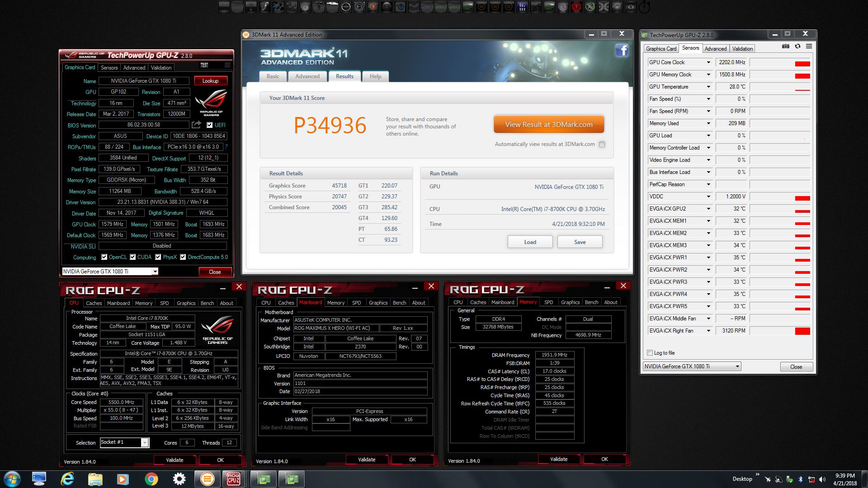Click View Result at 3DMark.com button

(x=548, y=125)
